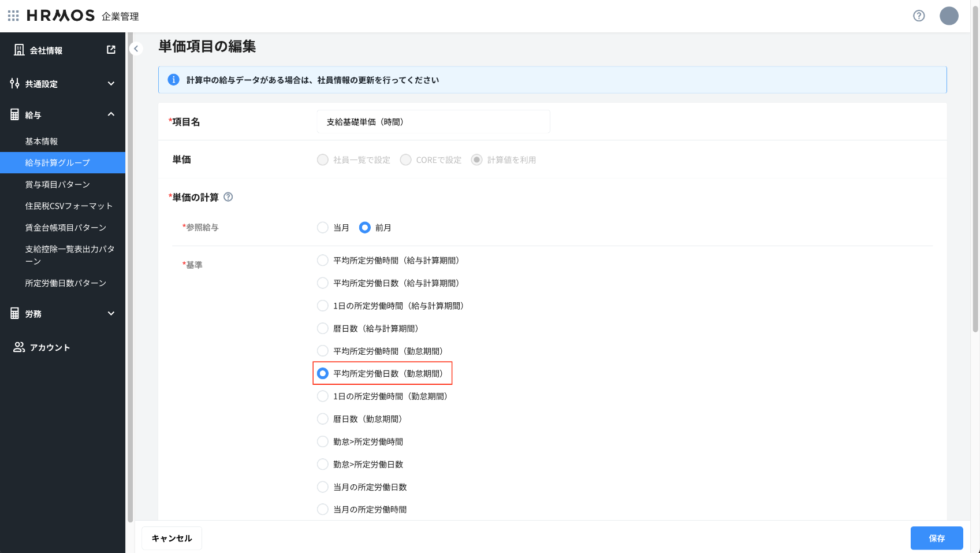Viewport: 980px width, 553px height.
Task: Open 住民税CSVフォーマット menu item
Action: (69, 206)
